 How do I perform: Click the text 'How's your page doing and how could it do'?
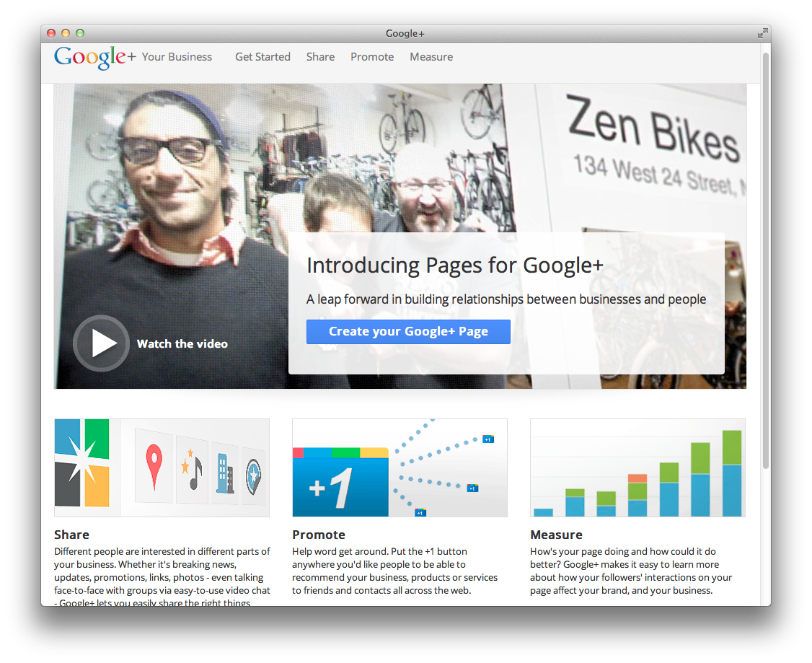pos(623,552)
